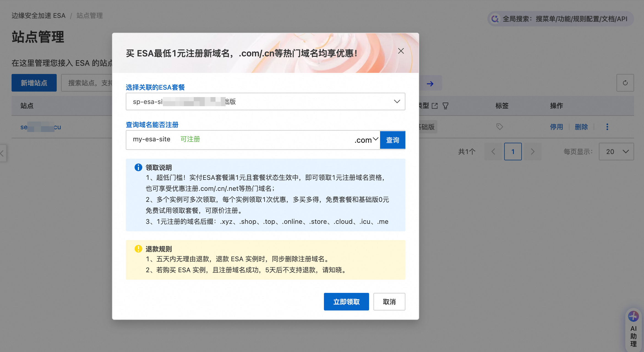Expand the .com domain suffix selector

[366, 140]
